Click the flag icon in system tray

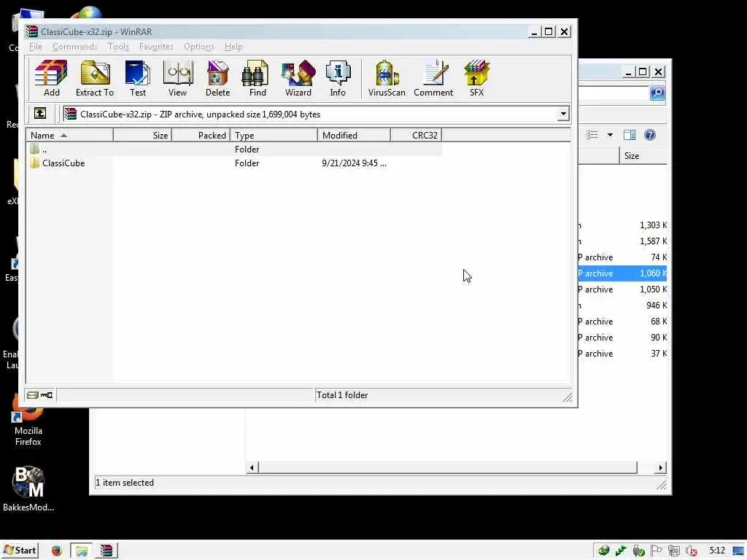click(656, 551)
